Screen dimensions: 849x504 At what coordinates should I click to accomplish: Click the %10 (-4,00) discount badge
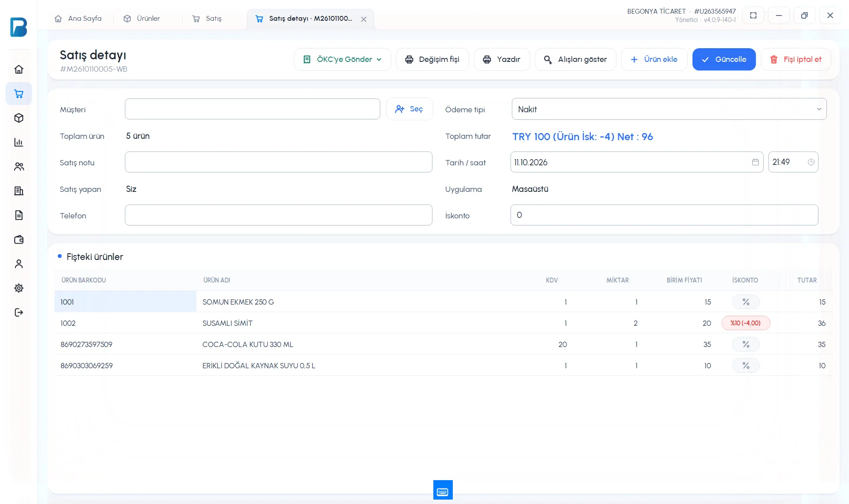tap(746, 323)
